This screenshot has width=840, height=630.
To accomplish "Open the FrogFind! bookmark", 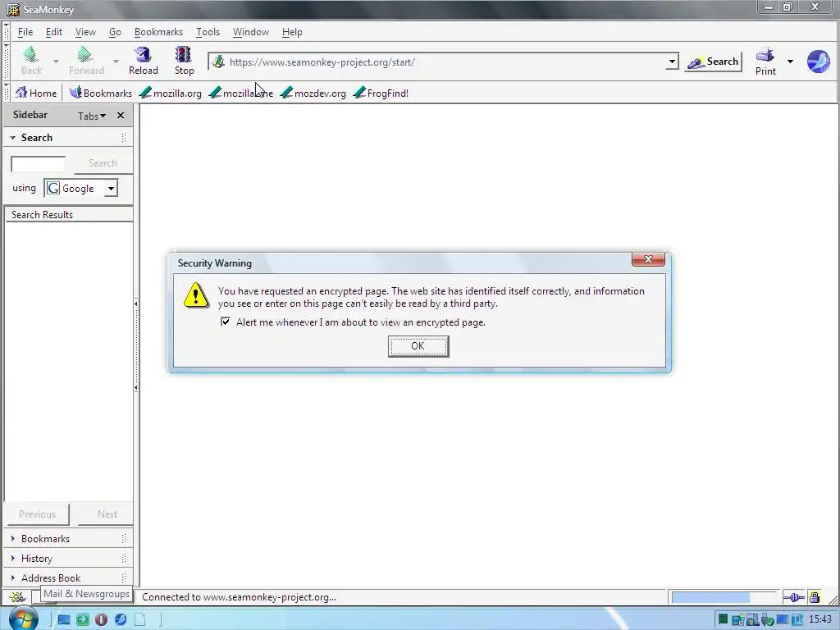I will coord(381,93).
